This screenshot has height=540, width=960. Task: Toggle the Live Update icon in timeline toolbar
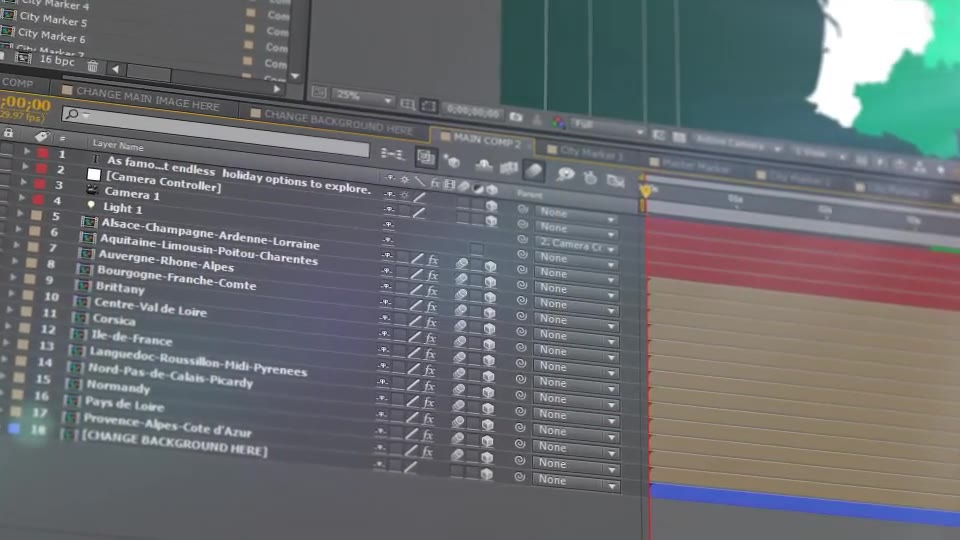click(x=426, y=158)
